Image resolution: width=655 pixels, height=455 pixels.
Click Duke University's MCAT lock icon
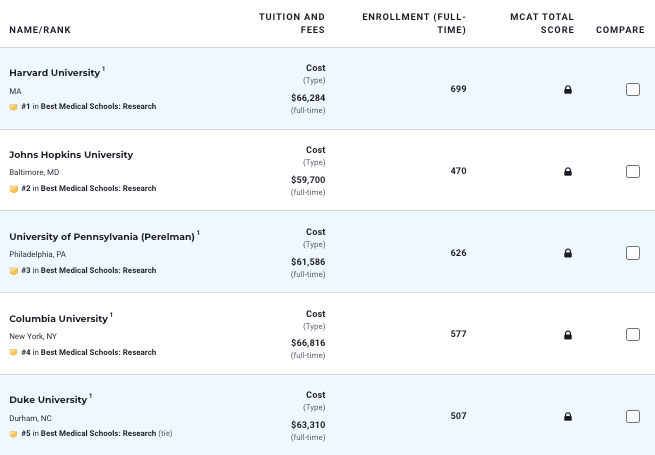tap(568, 417)
